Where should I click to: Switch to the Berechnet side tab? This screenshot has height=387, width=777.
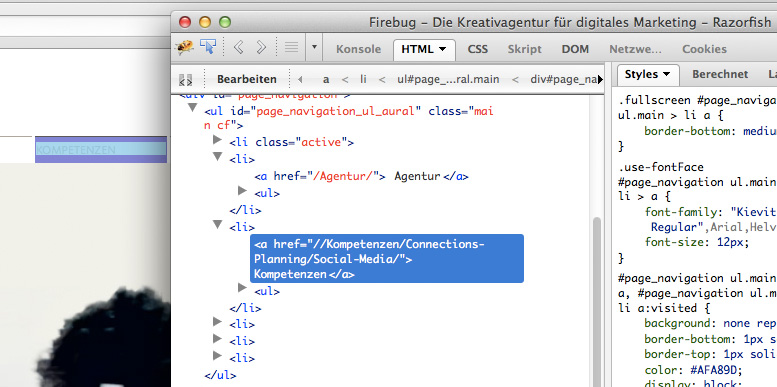pos(720,74)
